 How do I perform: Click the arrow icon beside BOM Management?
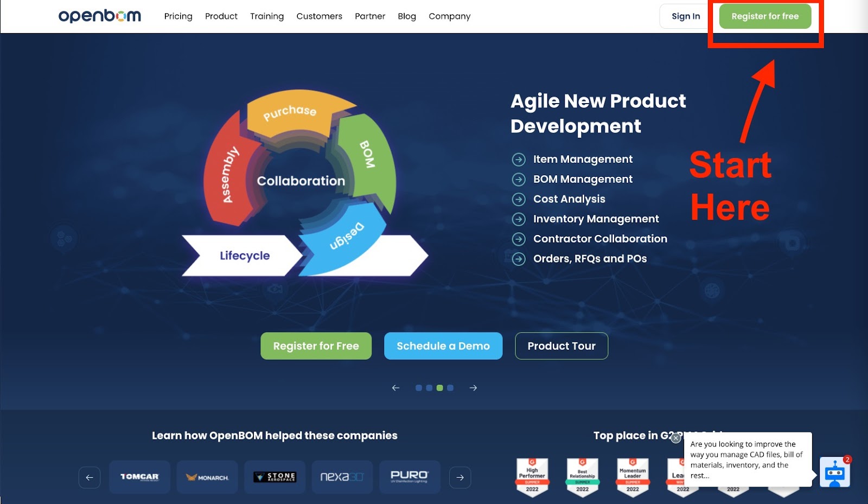click(x=519, y=180)
